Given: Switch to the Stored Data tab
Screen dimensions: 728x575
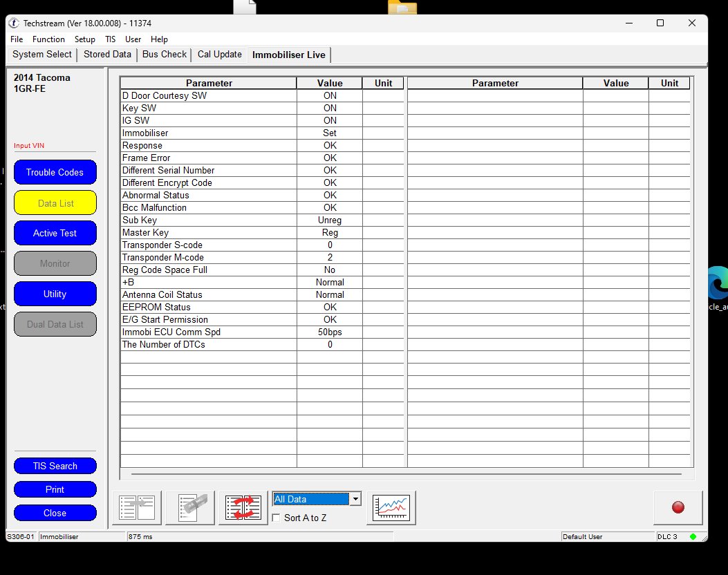Looking at the screenshot, I should [x=107, y=55].
